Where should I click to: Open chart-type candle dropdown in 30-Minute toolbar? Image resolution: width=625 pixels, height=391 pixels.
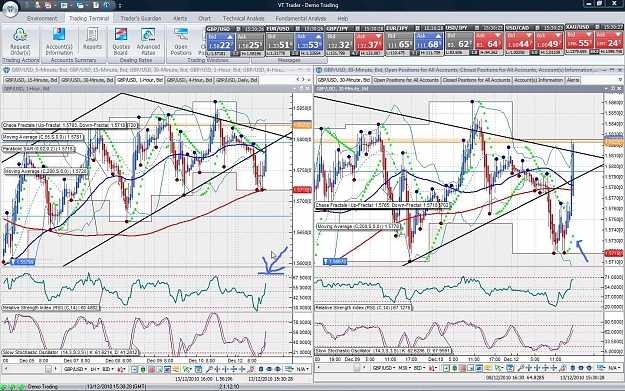(x=433, y=369)
